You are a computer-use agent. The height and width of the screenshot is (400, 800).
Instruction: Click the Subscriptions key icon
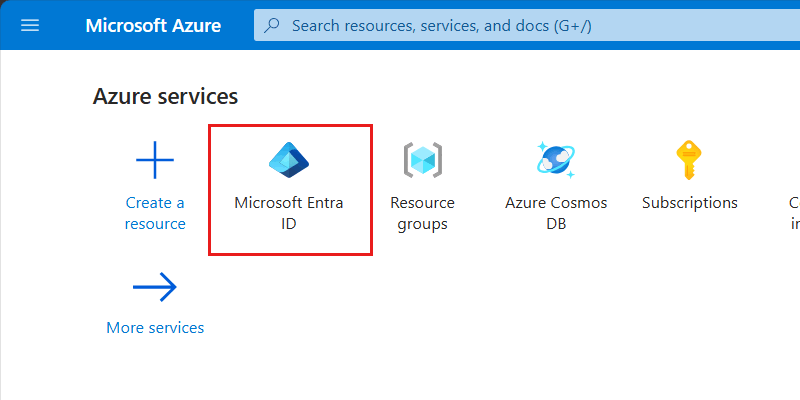[x=689, y=159]
